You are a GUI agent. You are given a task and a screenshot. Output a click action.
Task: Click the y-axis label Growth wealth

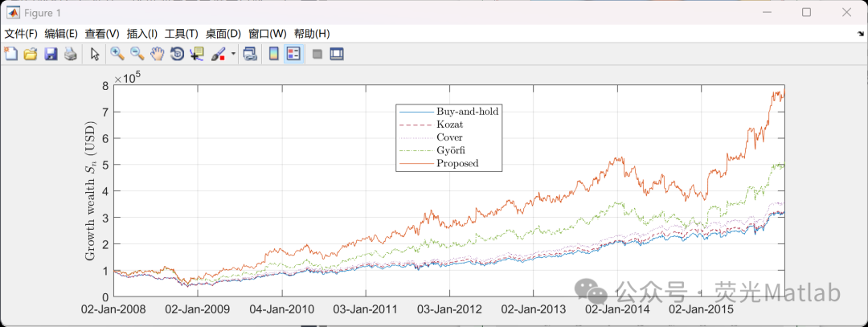[90, 190]
